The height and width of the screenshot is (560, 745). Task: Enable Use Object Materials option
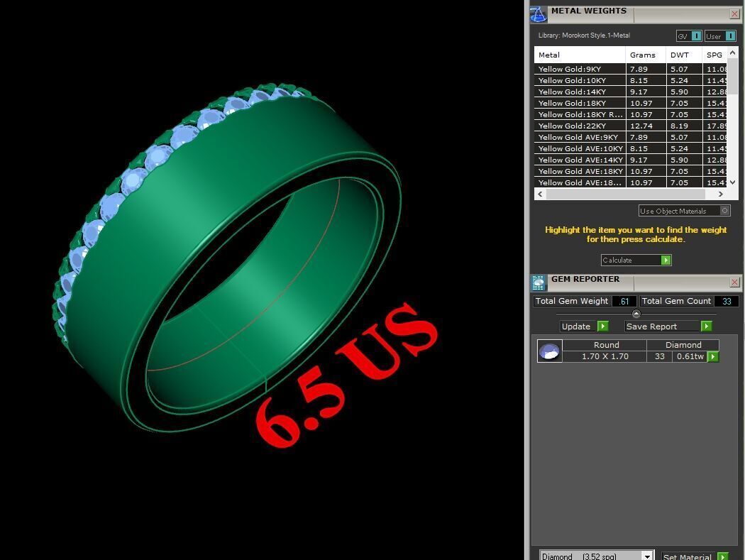coord(684,211)
